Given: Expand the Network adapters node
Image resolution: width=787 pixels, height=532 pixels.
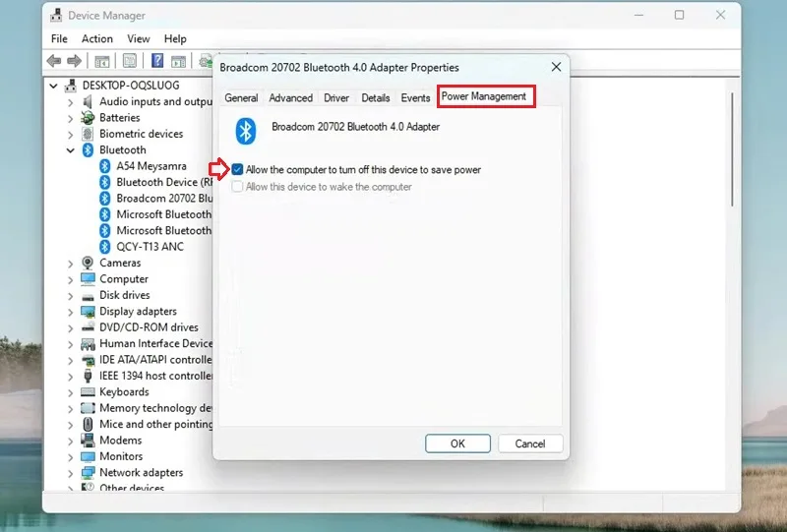Looking at the screenshot, I should click(x=70, y=473).
